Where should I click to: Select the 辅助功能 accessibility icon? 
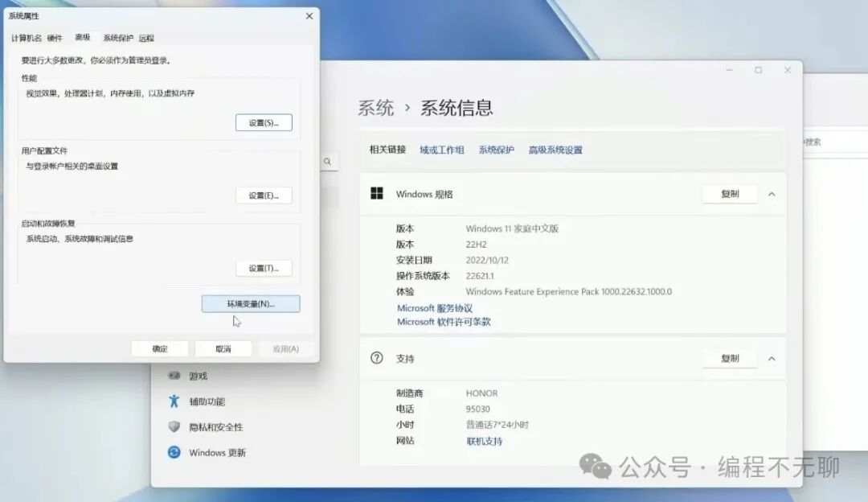[x=174, y=401]
